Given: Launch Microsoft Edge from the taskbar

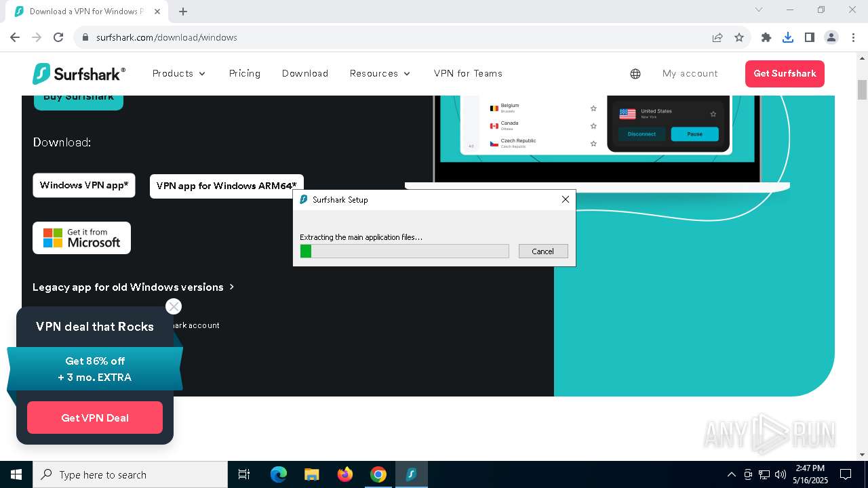Looking at the screenshot, I should tap(279, 474).
